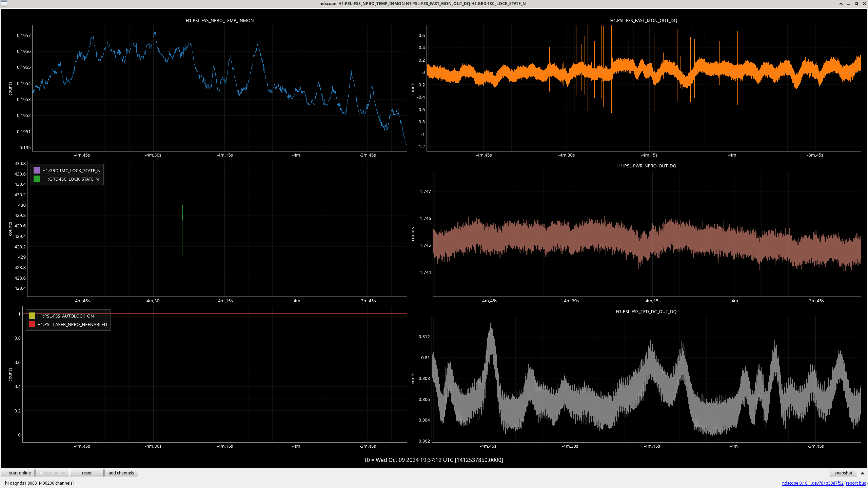
Task: Click the shade (roll-up) window icon in title bar
Action: tap(841, 4)
